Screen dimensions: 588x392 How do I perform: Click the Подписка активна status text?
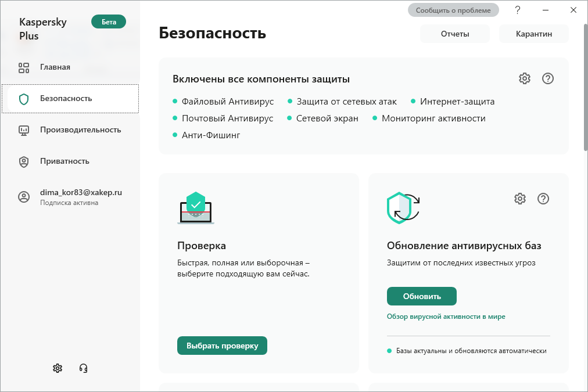[x=69, y=203]
